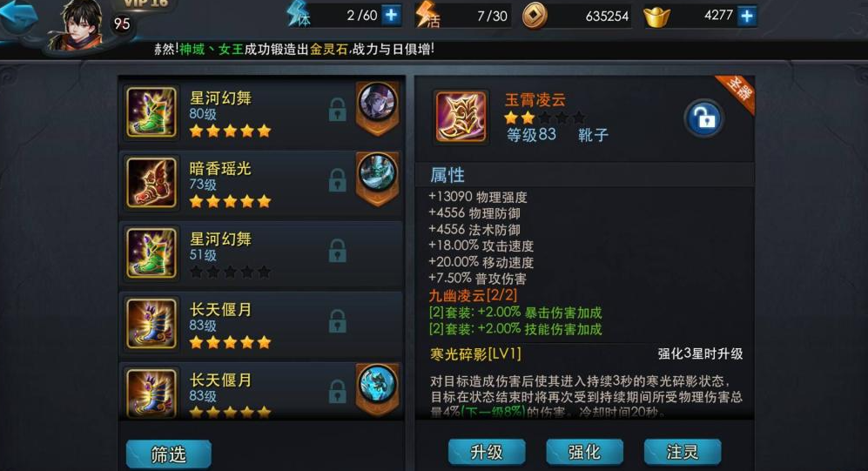Toggle the lock on the first 长天偃月

pyautogui.click(x=337, y=321)
